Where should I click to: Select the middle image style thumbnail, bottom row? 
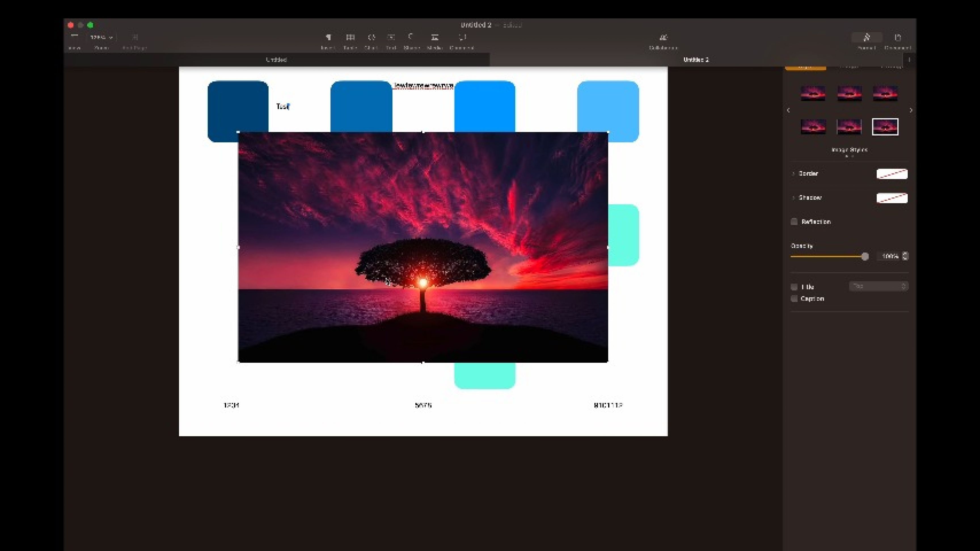coord(849,127)
